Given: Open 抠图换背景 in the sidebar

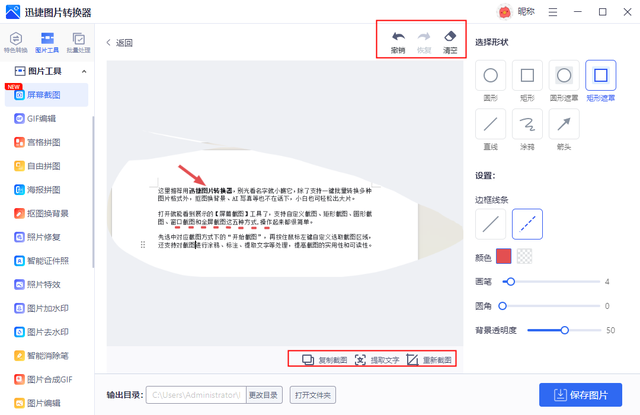Looking at the screenshot, I should (47, 213).
